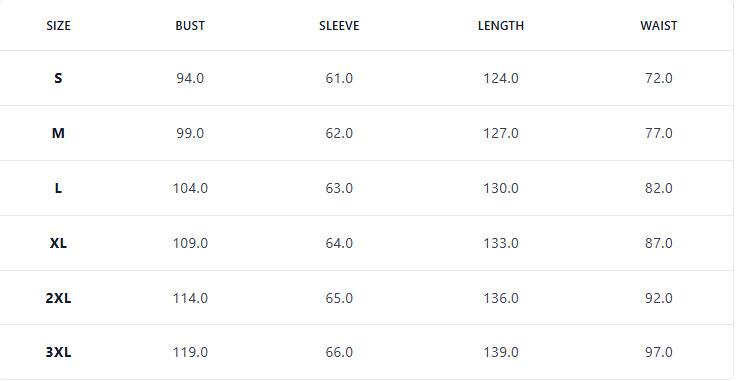This screenshot has width=736, height=381.
Task: Click length value 130.0 in L row
Action: pyautogui.click(x=501, y=188)
